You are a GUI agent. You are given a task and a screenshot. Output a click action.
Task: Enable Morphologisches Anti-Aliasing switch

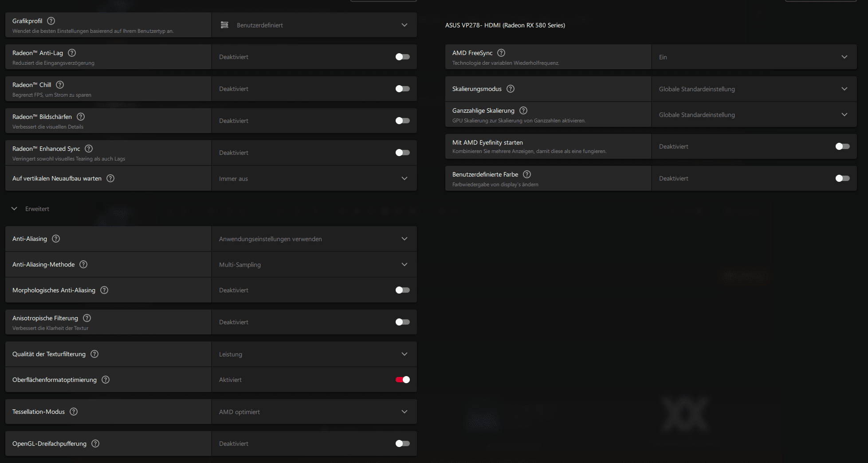(402, 290)
